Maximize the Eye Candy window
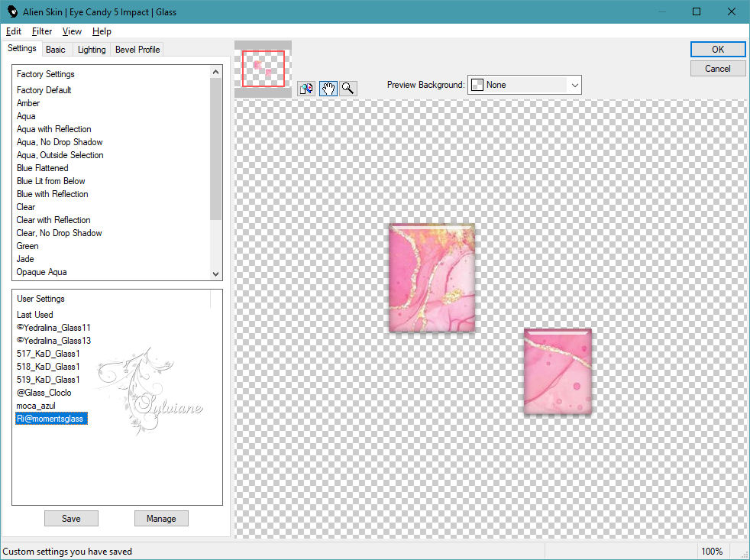Viewport: 750px width, 560px height. (x=697, y=11)
